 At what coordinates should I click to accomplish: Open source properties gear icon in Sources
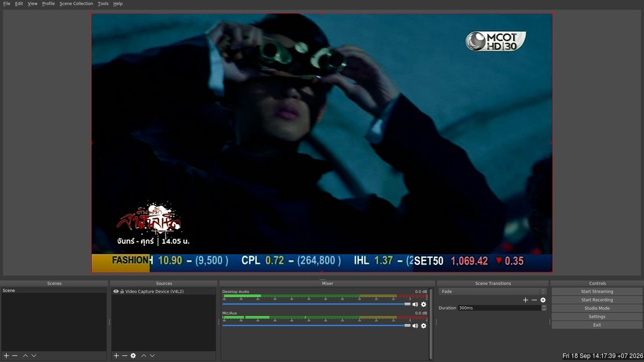click(x=133, y=355)
